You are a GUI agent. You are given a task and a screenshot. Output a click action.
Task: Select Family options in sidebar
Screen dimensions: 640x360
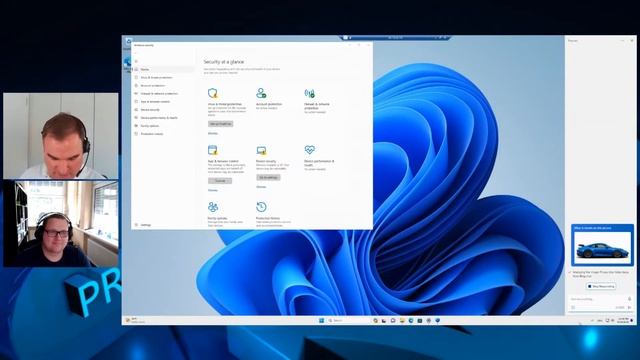[x=164, y=126]
